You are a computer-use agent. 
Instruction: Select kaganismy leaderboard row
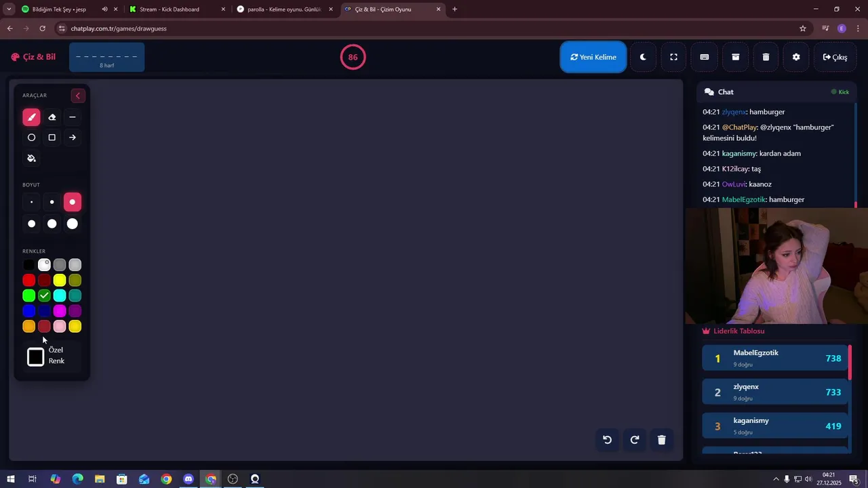775,426
